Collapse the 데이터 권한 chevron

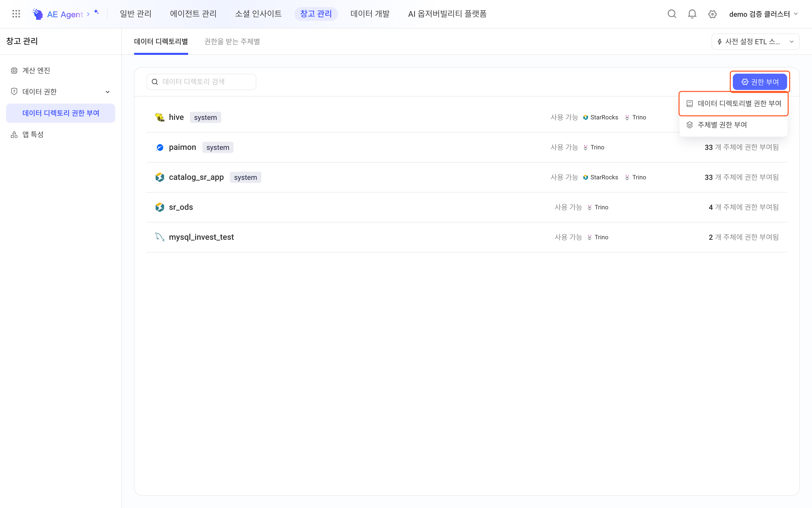coord(108,92)
